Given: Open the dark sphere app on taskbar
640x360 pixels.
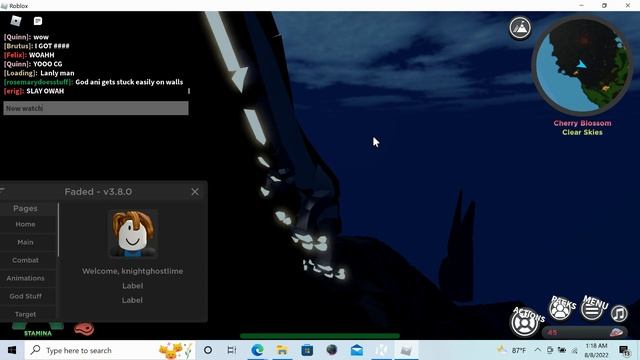Looking at the screenshot, I should pyautogui.click(x=332, y=350).
